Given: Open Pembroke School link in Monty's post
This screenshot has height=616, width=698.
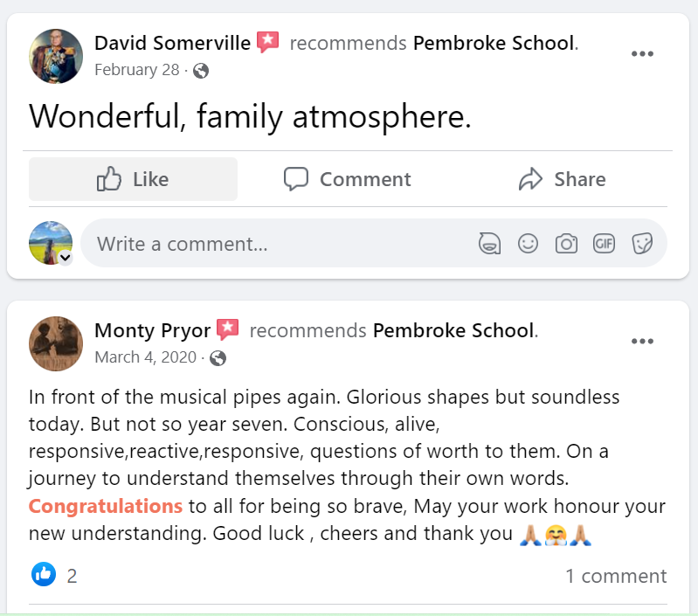Looking at the screenshot, I should pyautogui.click(x=453, y=330).
